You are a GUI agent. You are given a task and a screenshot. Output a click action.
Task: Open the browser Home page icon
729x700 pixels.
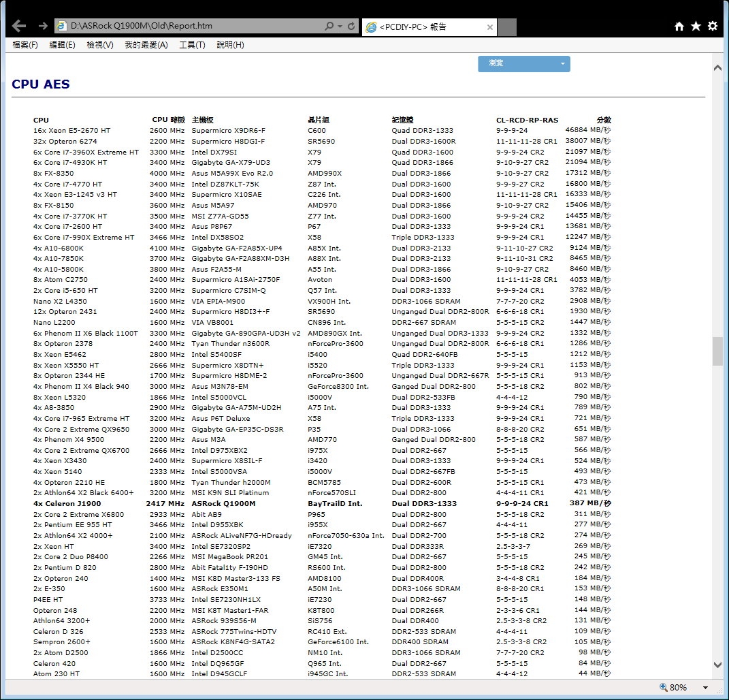(679, 26)
